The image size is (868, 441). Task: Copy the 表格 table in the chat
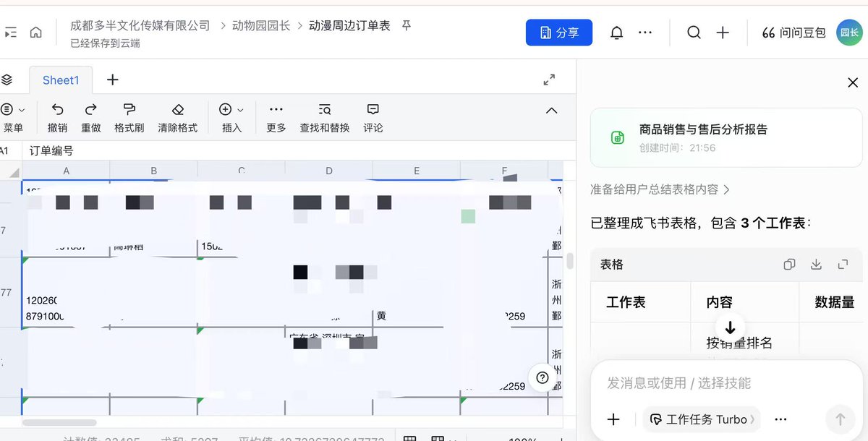[x=789, y=265]
